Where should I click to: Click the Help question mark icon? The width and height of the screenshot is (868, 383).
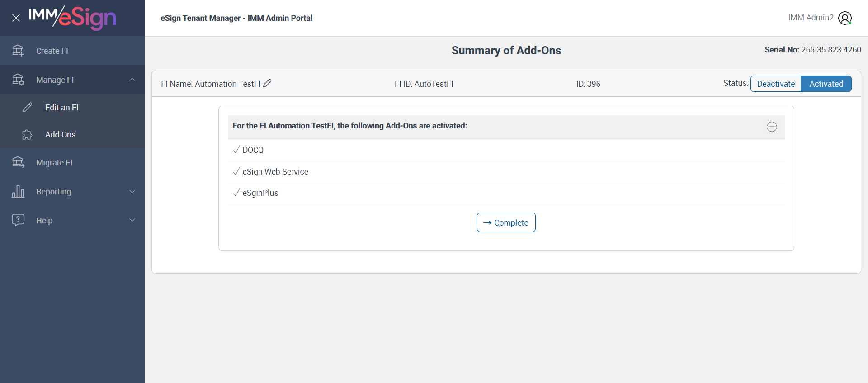(x=18, y=220)
